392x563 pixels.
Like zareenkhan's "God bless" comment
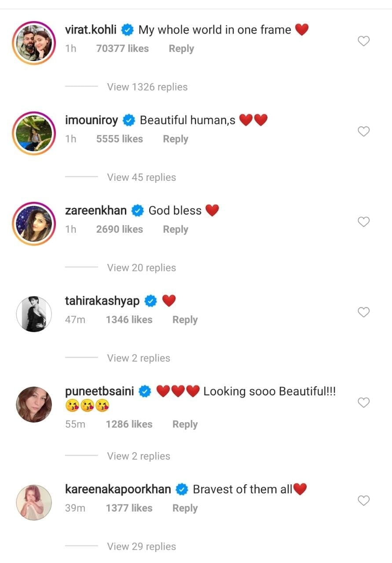click(x=363, y=222)
